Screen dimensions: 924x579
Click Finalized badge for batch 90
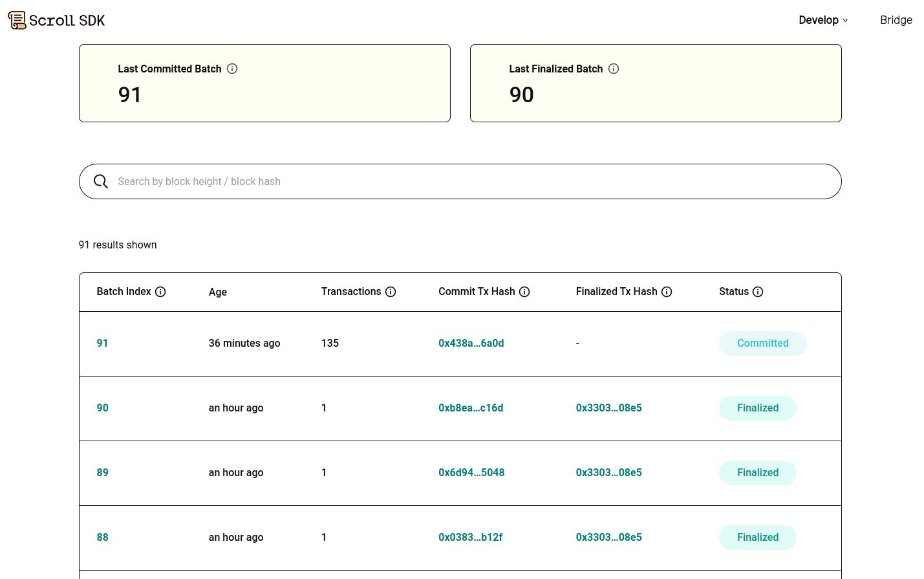point(758,408)
